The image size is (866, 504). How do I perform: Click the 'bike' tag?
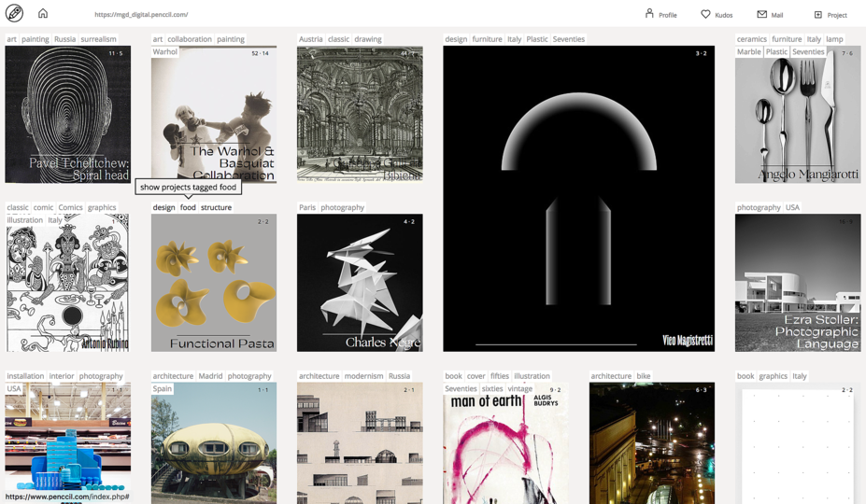tap(644, 376)
